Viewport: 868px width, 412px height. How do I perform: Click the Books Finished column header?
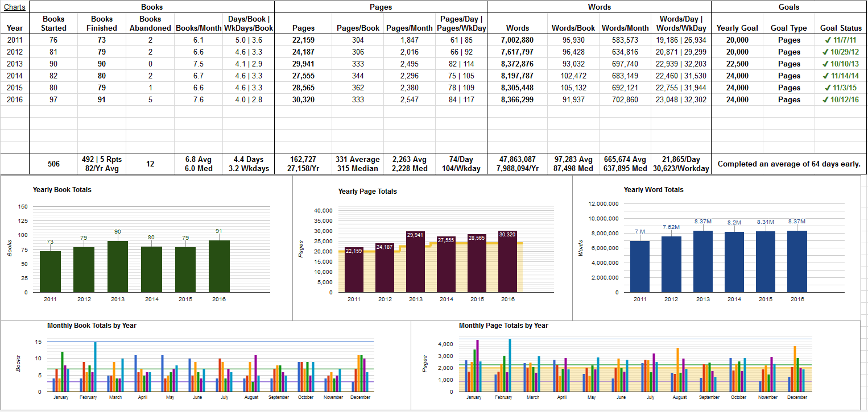pos(102,23)
